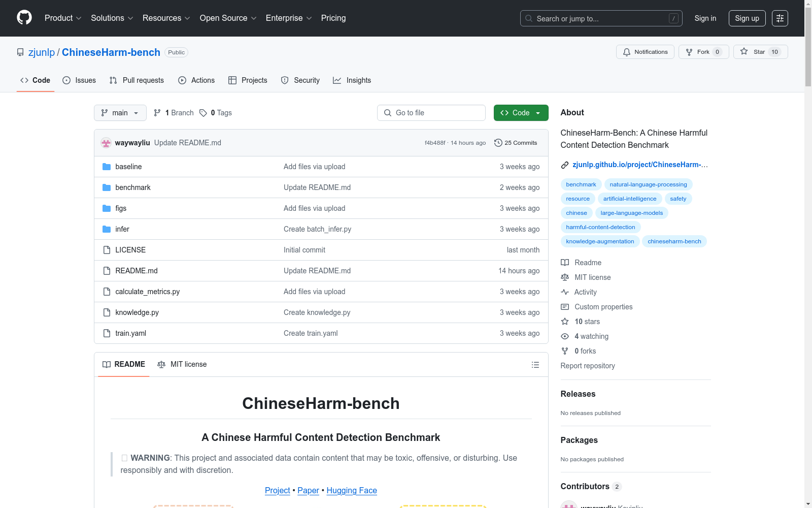Open README outline list icon
The width and height of the screenshot is (812, 508).
coord(535,365)
